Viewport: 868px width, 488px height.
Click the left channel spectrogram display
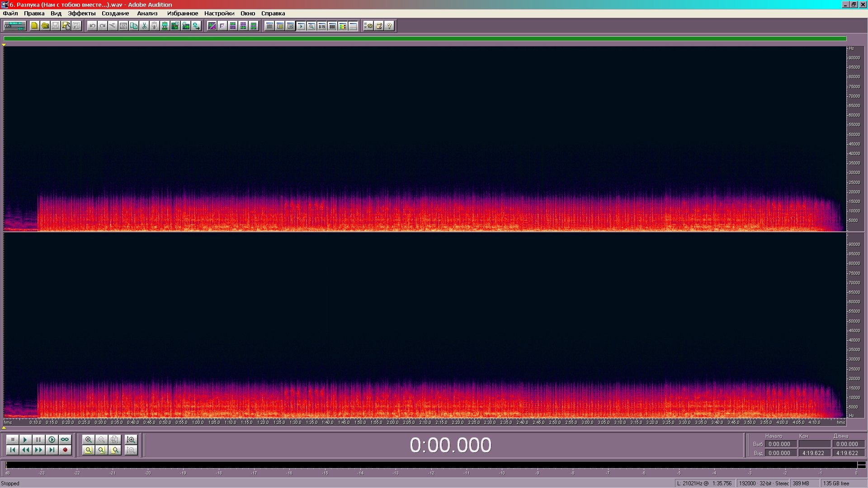pyautogui.click(x=425, y=139)
